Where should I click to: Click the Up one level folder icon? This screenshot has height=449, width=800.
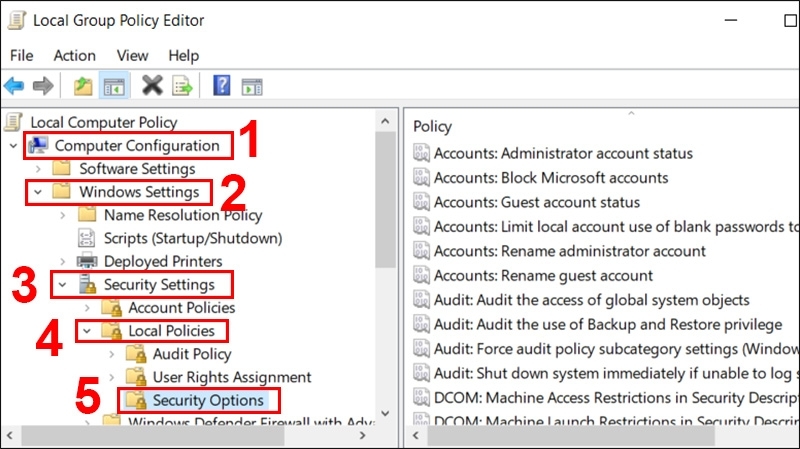(83, 86)
